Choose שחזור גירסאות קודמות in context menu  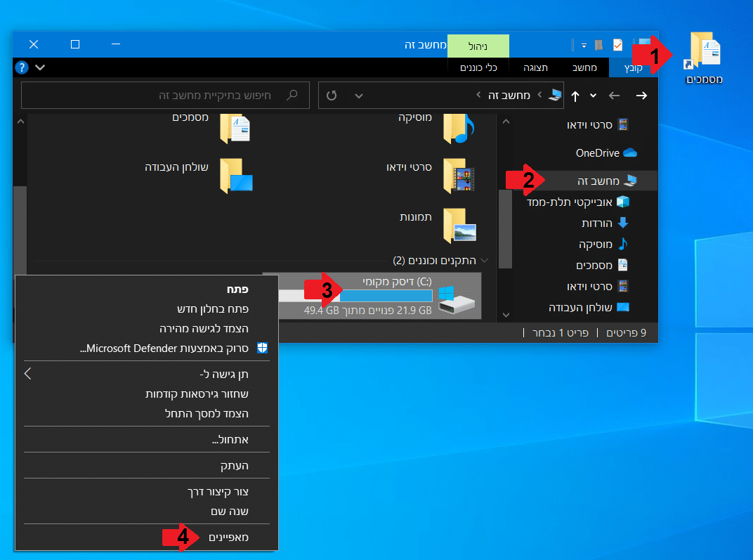(147, 393)
